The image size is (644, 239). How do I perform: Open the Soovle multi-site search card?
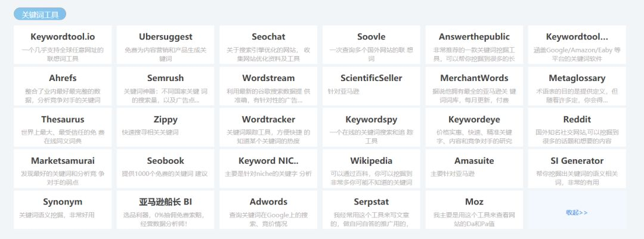tap(371, 45)
